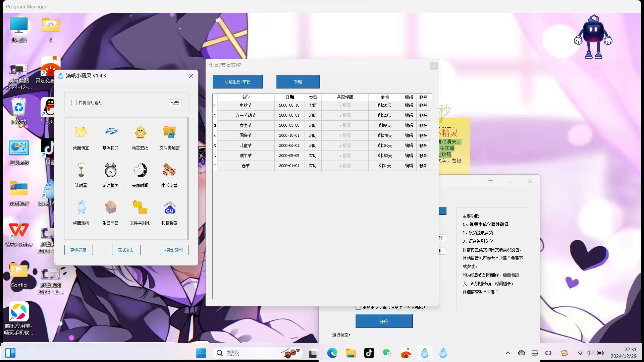The image size is (644, 362).
Task: Click 编辑 for the 中秋节 row
Action: (x=409, y=105)
